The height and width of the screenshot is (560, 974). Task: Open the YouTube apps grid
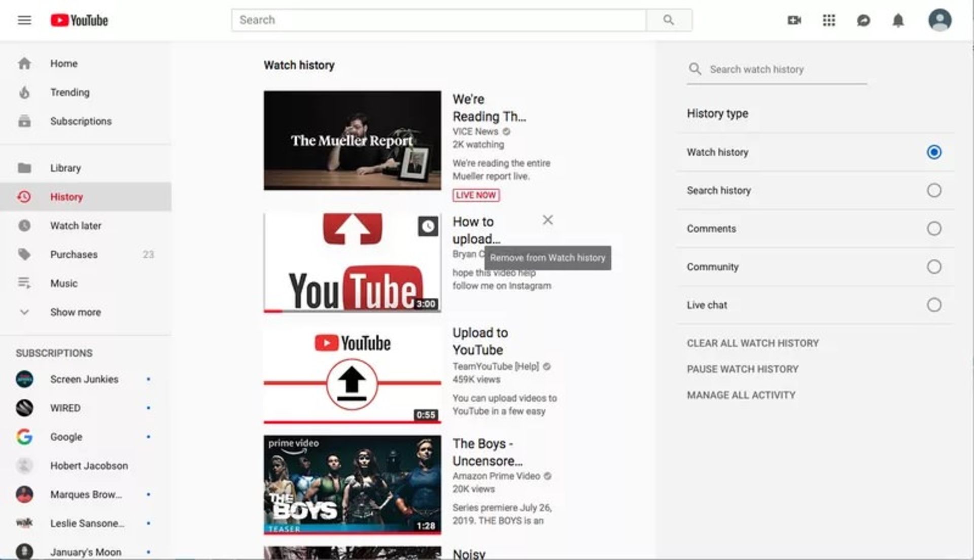829,20
